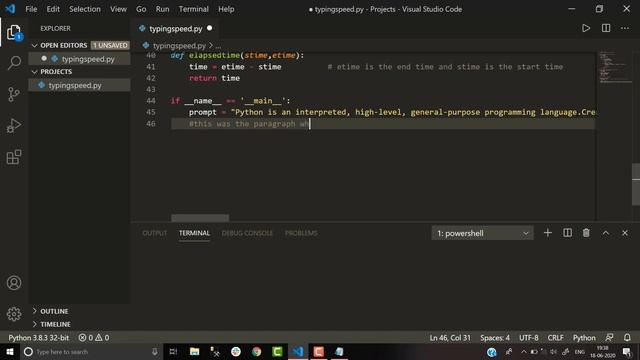The height and width of the screenshot is (360, 640).
Task: Open the Manage gear settings icon
Action: click(x=14, y=314)
